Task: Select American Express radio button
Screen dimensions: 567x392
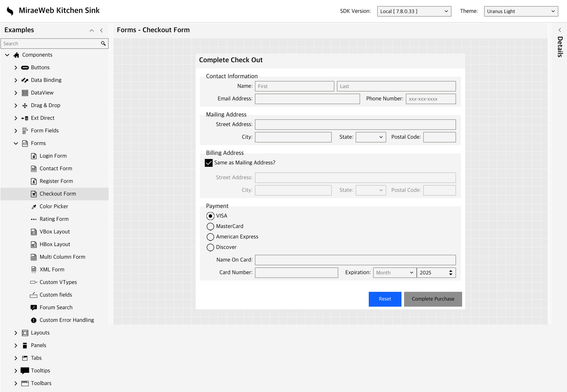Action: click(x=210, y=237)
